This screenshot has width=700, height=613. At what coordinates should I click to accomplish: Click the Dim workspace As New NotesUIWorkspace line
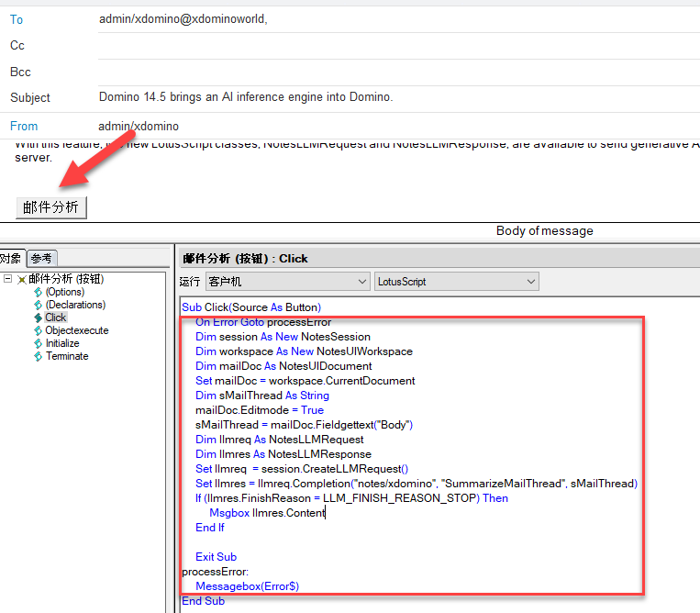click(x=304, y=351)
